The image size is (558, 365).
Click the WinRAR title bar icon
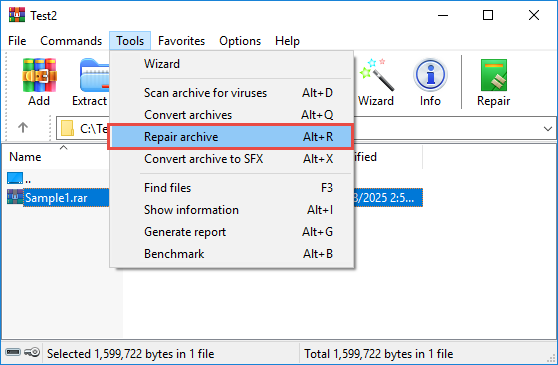coord(17,15)
